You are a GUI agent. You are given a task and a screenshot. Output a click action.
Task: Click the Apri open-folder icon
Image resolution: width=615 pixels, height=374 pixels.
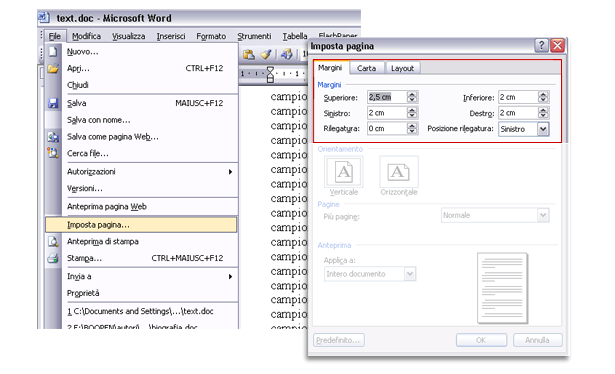[53, 69]
